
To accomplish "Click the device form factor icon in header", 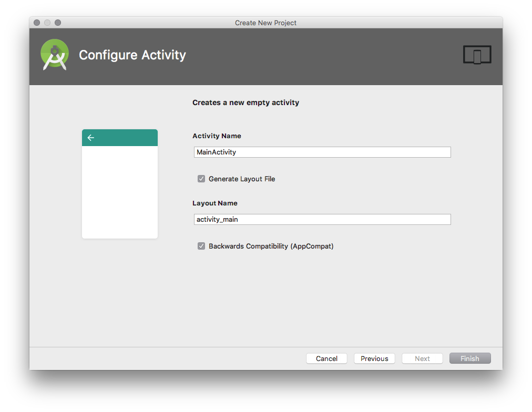I will [477, 54].
